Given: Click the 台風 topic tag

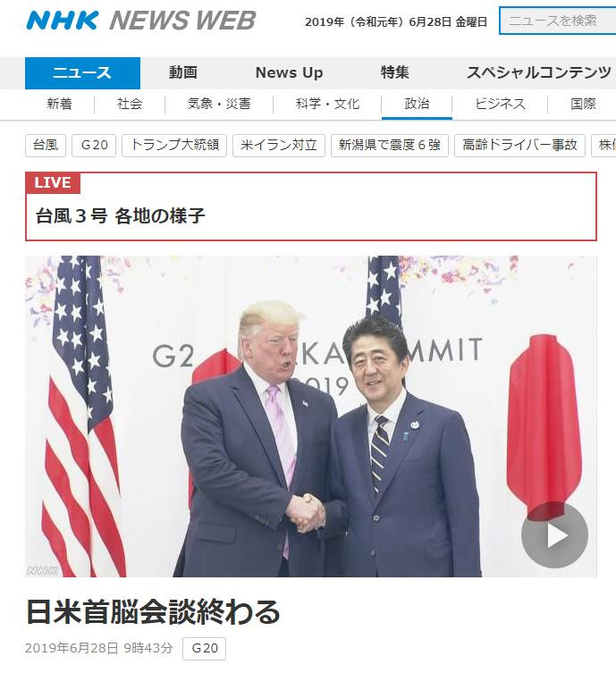Looking at the screenshot, I should (46, 145).
